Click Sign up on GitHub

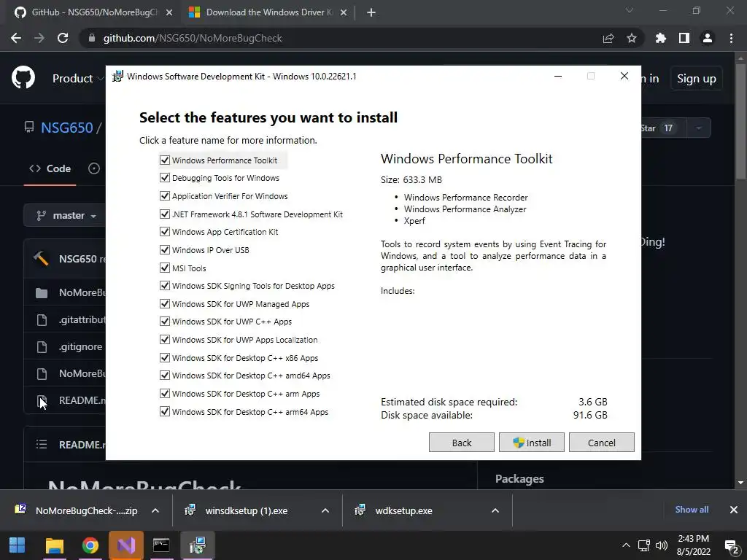[x=697, y=79]
